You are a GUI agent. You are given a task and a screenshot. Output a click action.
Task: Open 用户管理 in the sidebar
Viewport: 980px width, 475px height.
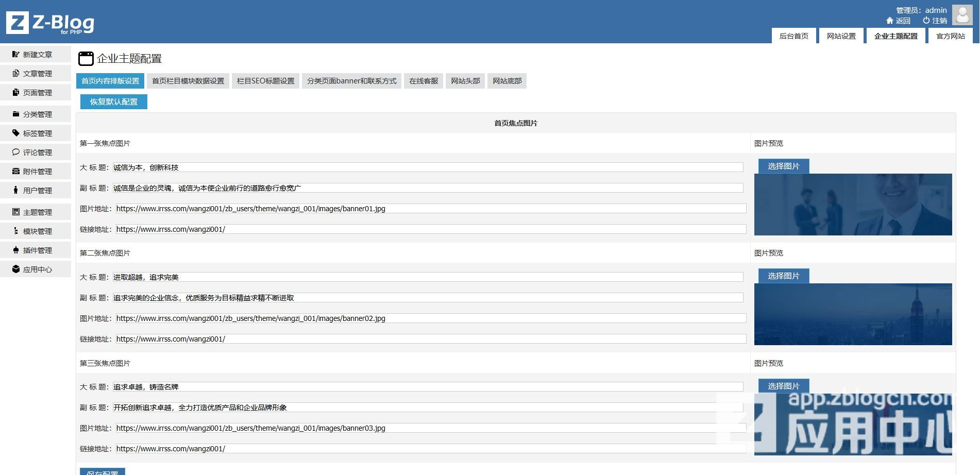pos(36,190)
